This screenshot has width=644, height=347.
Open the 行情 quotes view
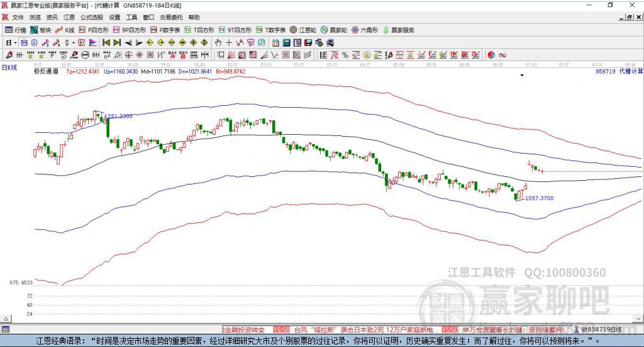tap(15, 30)
